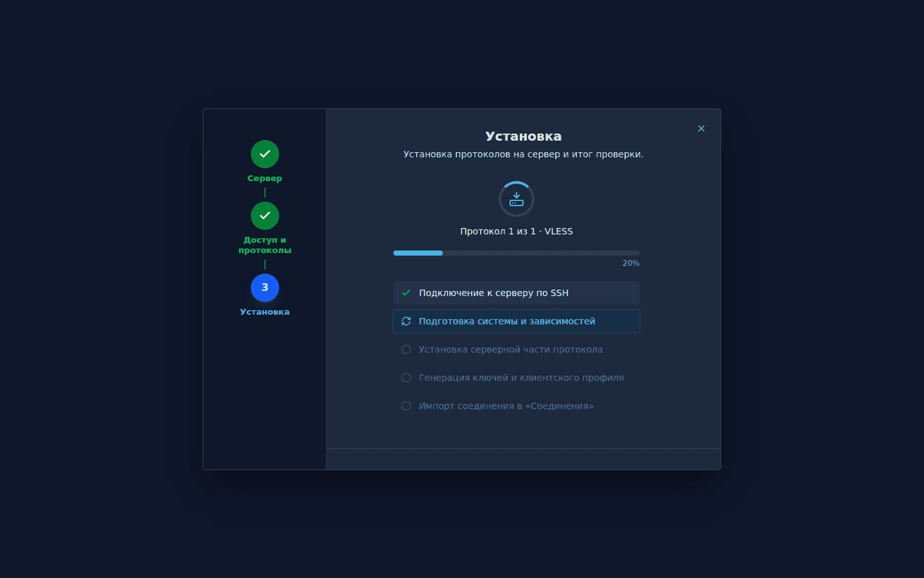The height and width of the screenshot is (578, 924).
Task: Click the download-to-server spinner icon
Action: [517, 199]
